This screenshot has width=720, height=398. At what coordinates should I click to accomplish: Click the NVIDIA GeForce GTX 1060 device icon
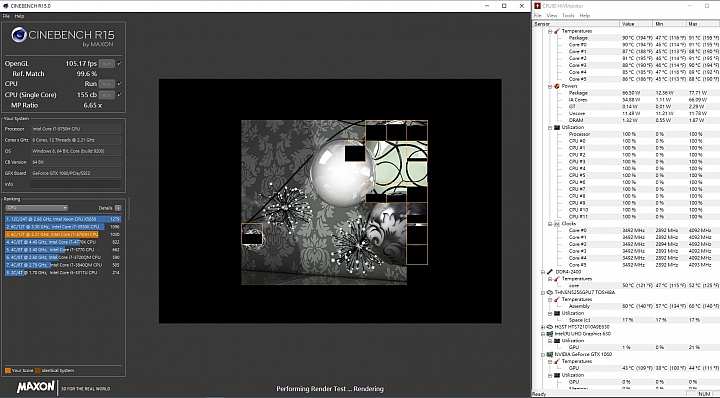click(x=550, y=355)
